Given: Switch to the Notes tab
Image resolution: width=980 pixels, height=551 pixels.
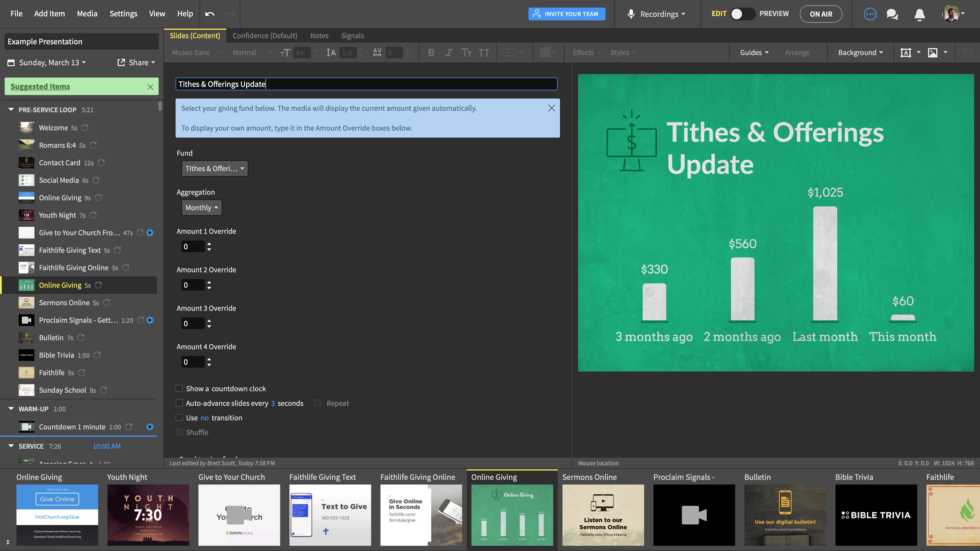Looking at the screenshot, I should [319, 36].
